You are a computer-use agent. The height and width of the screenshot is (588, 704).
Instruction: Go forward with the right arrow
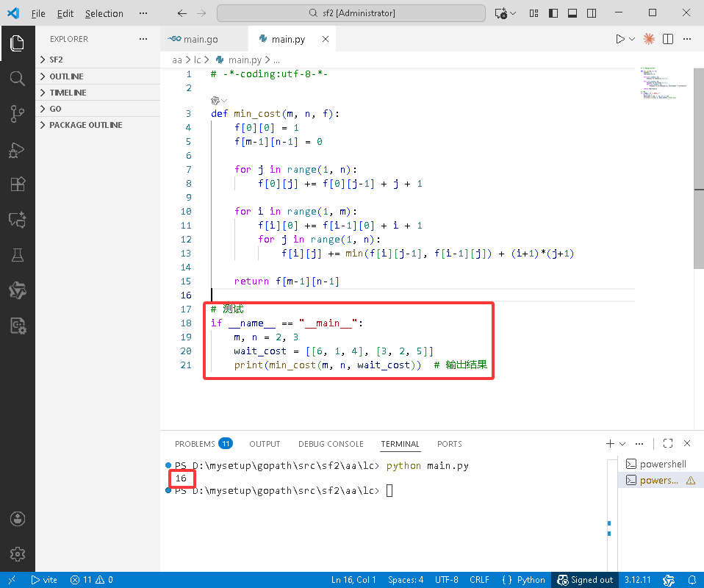coord(201,13)
